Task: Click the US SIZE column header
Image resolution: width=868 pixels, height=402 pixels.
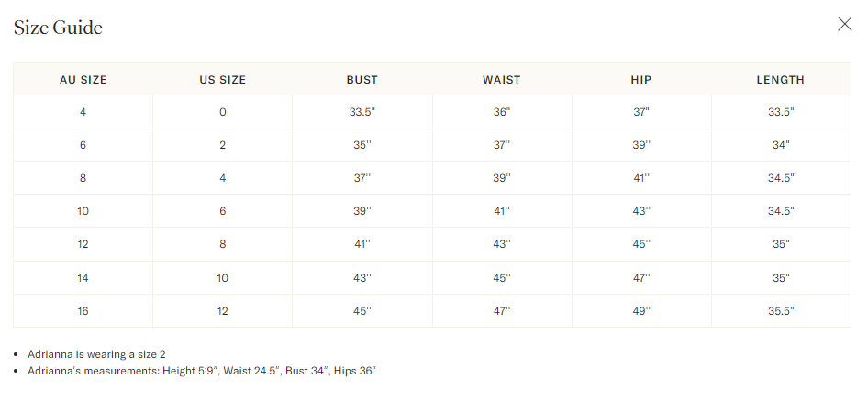Action: (x=223, y=80)
